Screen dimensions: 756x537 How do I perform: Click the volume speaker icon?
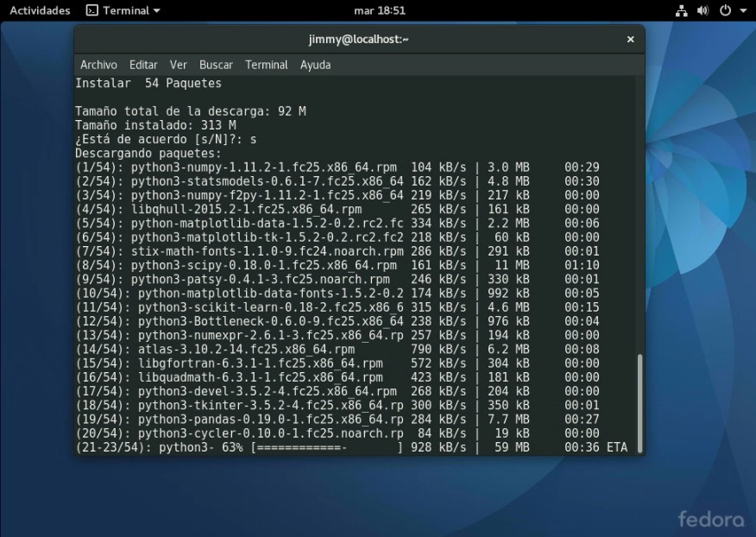pyautogui.click(x=702, y=10)
